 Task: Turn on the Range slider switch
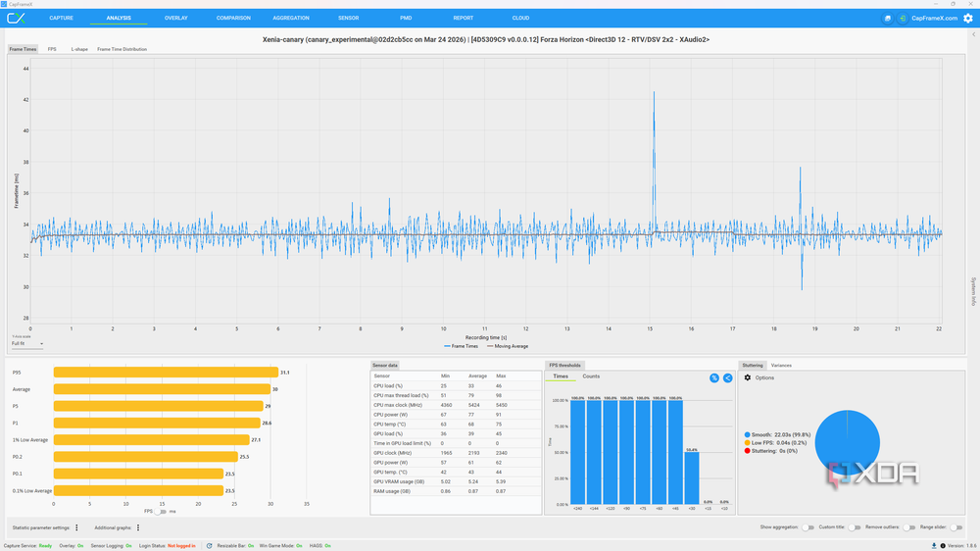(x=955, y=527)
